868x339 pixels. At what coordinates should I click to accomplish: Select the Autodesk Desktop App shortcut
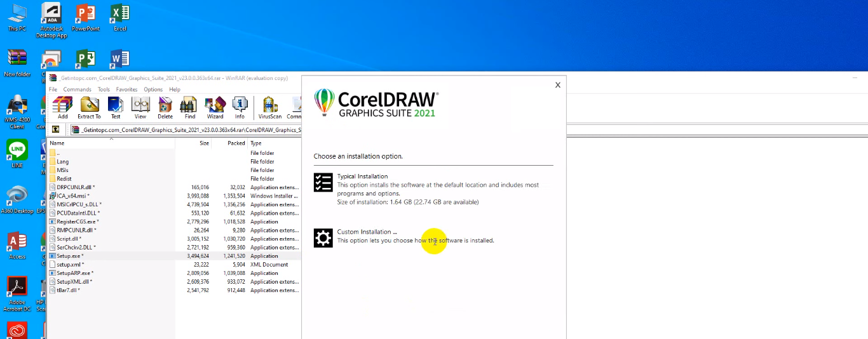click(x=51, y=20)
